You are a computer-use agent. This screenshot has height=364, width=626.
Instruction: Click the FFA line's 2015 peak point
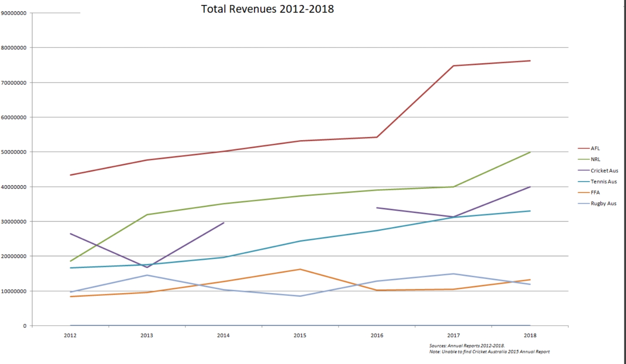(300, 269)
